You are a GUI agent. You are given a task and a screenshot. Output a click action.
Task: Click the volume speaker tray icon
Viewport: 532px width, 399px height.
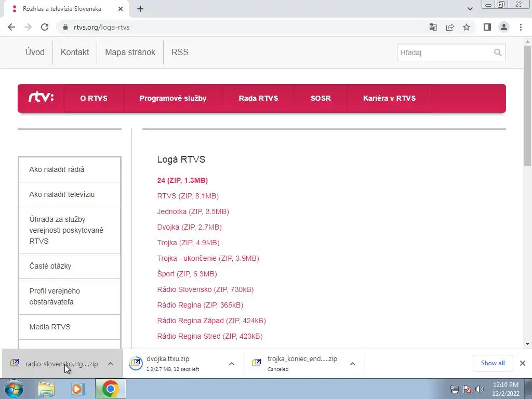tap(480, 389)
